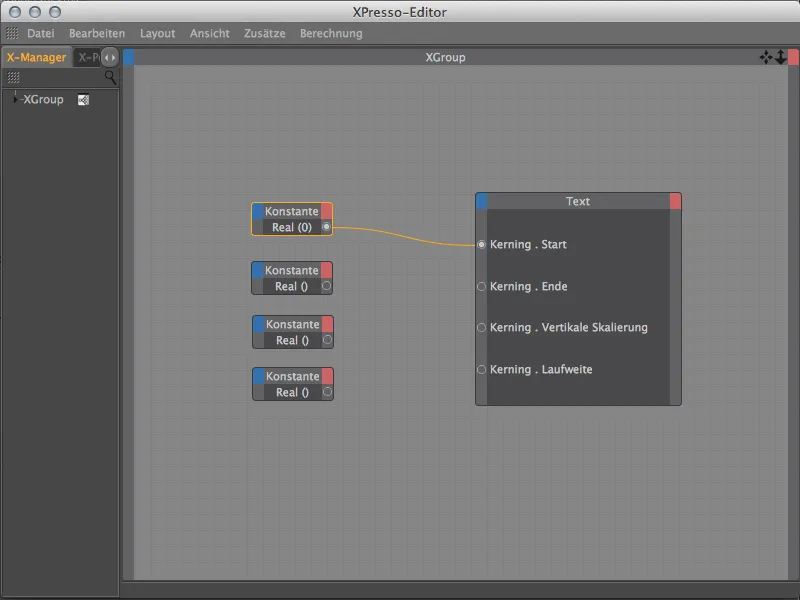Viewport: 800px width, 600px height.
Task: Select the fourth Konstante node title
Action: pos(292,377)
